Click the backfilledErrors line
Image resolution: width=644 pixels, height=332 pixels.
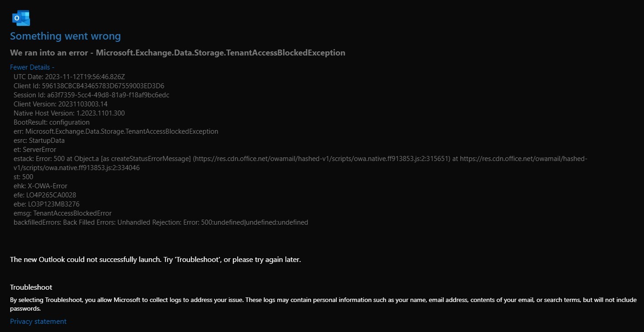pos(161,222)
